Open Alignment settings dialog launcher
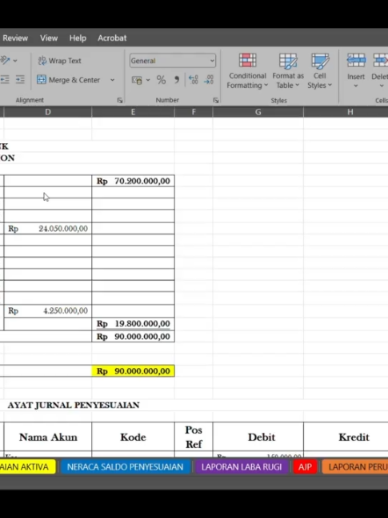This screenshot has height=518, width=388. pyautogui.click(x=120, y=100)
